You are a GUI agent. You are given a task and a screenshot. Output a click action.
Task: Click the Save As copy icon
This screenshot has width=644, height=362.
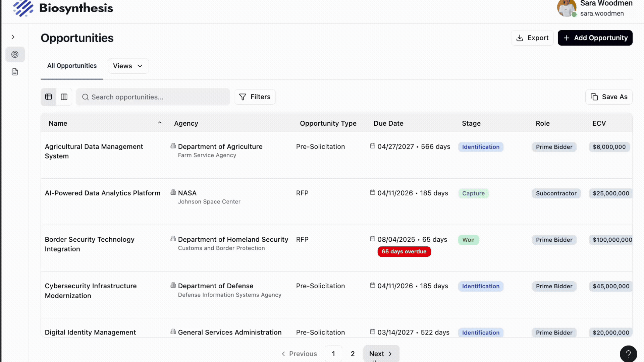click(x=594, y=97)
